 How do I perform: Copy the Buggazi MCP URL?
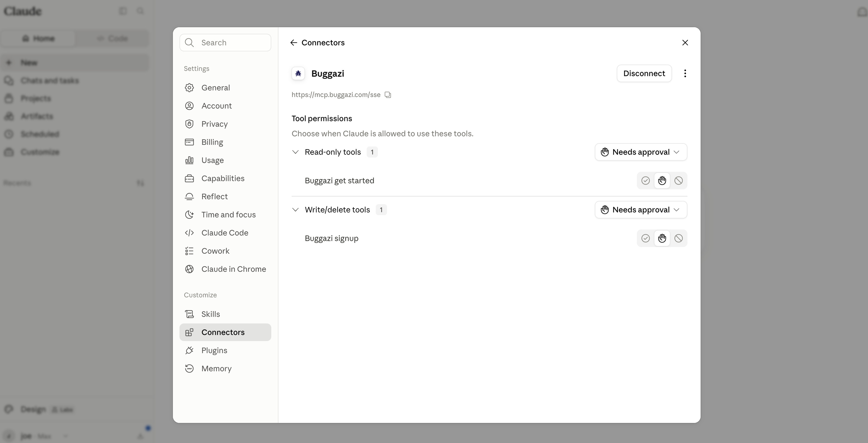click(x=388, y=95)
